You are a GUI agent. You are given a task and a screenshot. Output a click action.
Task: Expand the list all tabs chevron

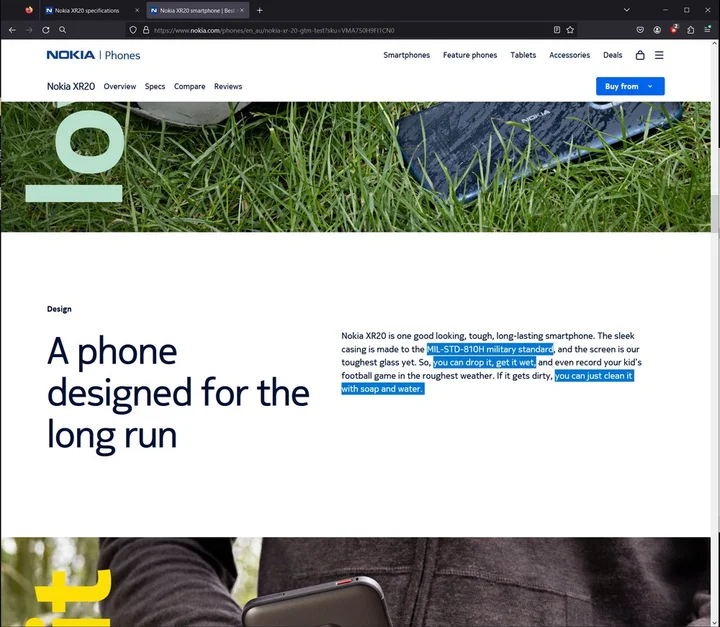[626, 10]
